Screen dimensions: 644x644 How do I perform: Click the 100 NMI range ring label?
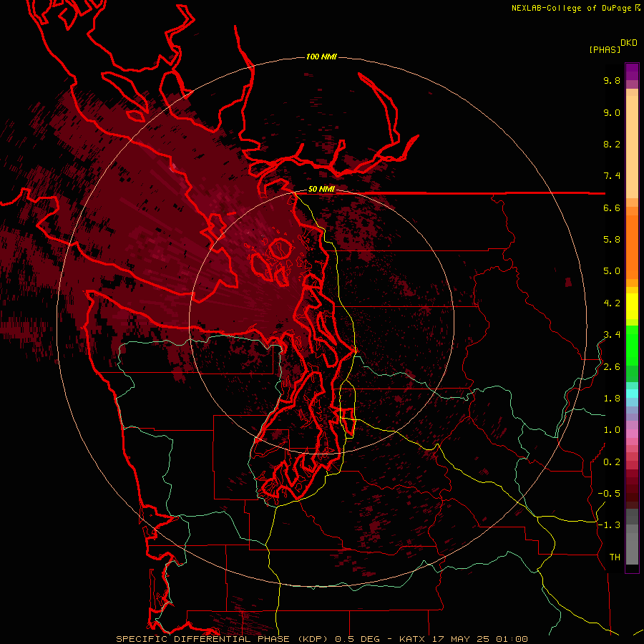pos(321,57)
